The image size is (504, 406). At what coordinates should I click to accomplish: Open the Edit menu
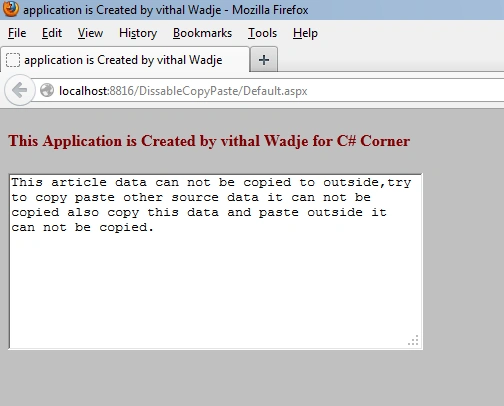click(x=52, y=33)
